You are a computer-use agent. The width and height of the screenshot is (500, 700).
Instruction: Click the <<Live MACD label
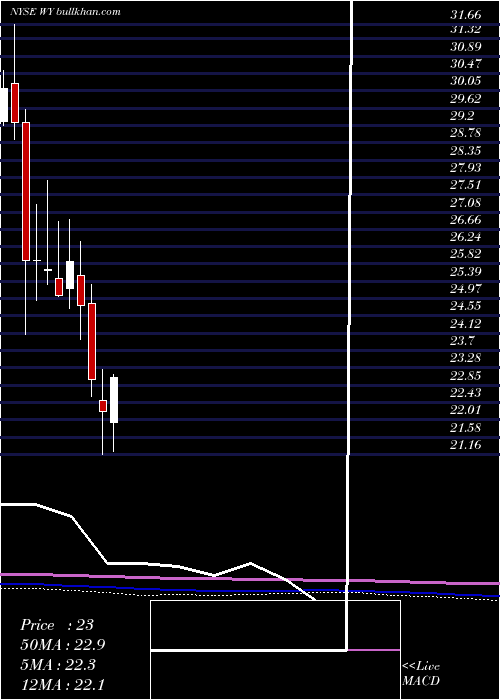click(421, 674)
